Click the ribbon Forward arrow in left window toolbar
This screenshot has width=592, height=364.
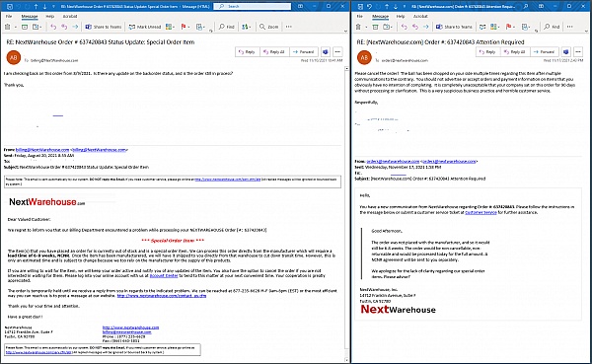point(75,27)
